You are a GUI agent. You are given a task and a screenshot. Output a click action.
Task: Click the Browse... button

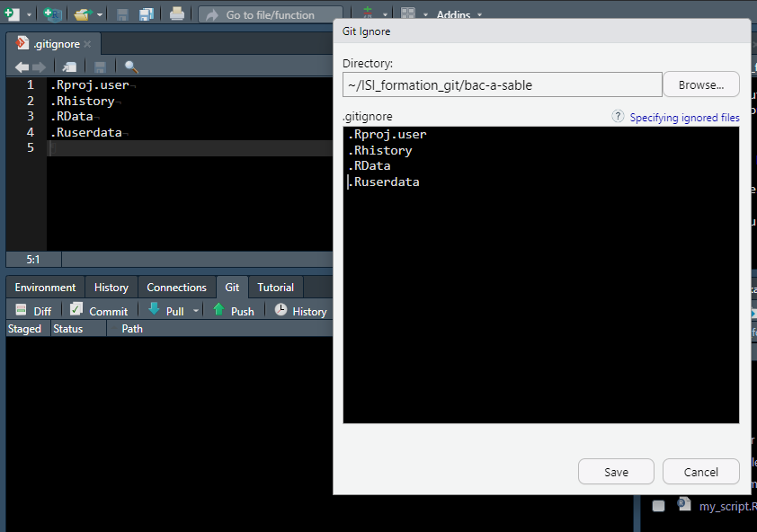[700, 84]
